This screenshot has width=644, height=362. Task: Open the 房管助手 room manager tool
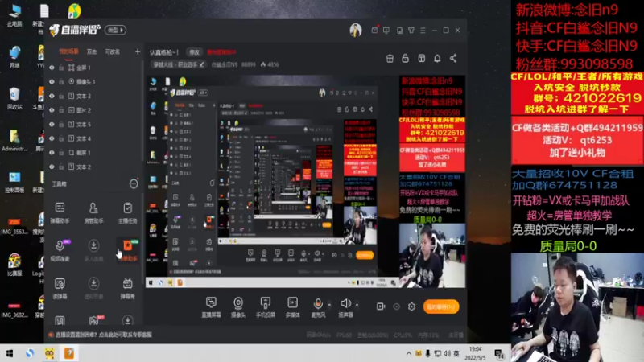point(93,212)
